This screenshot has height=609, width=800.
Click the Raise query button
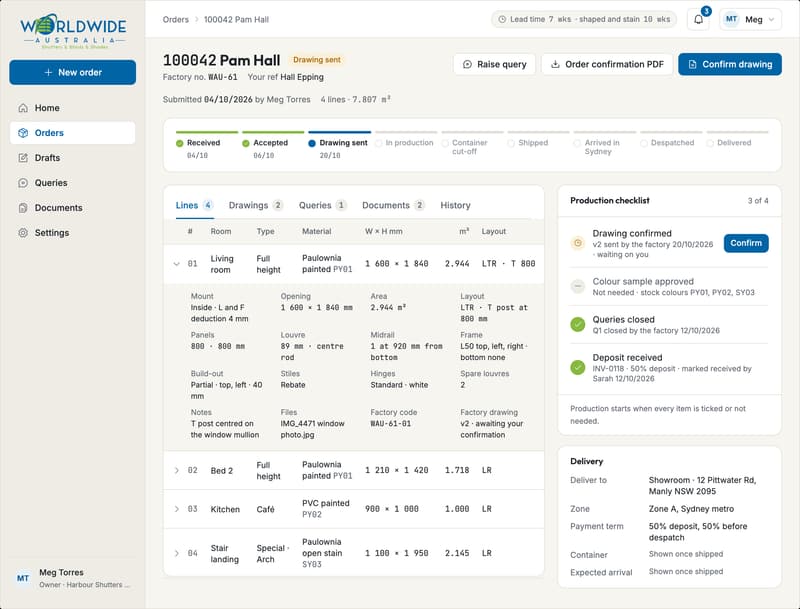coord(494,64)
